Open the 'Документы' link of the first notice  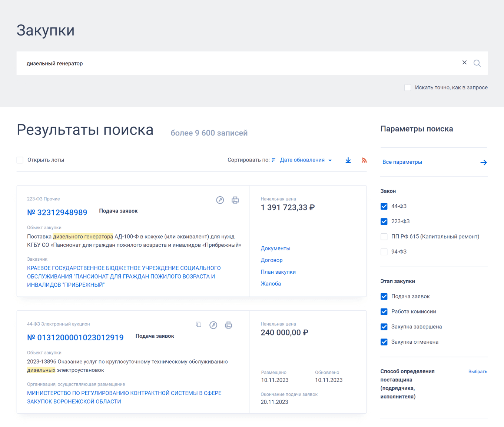275,248
